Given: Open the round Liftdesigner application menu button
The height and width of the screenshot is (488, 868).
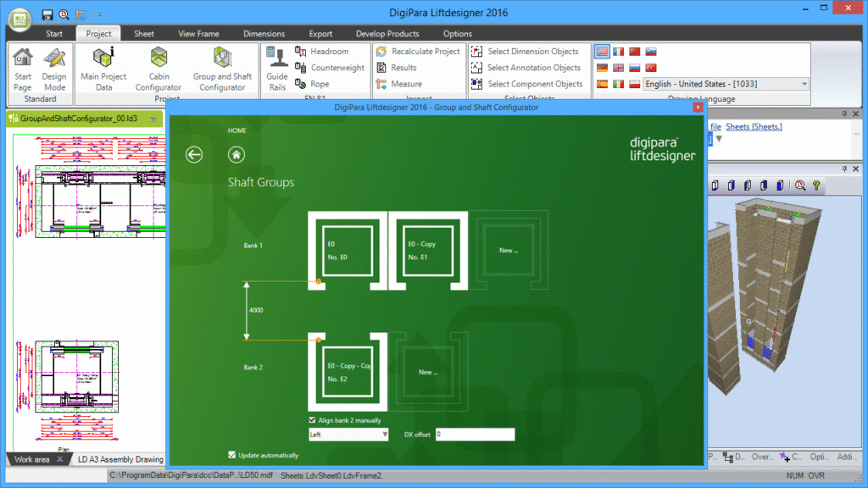Looking at the screenshot, I should (20, 19).
